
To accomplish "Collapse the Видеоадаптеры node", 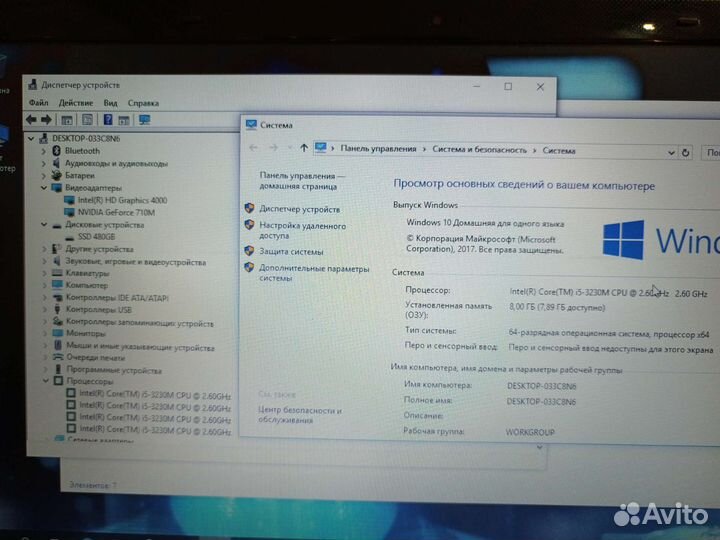I will pos(44,188).
